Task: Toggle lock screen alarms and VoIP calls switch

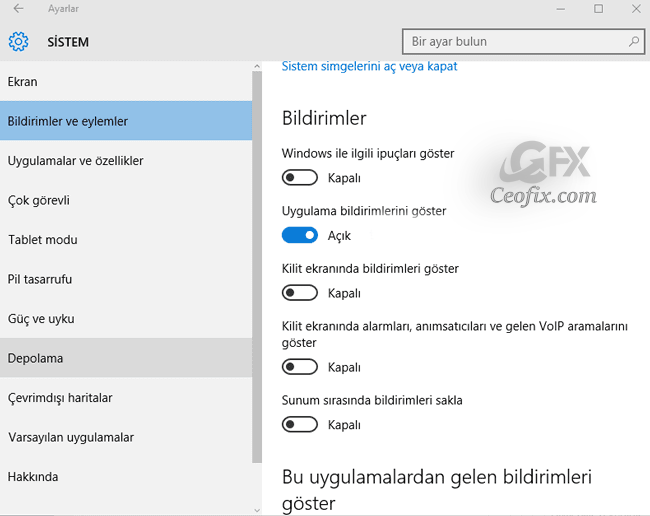Action: (x=300, y=367)
